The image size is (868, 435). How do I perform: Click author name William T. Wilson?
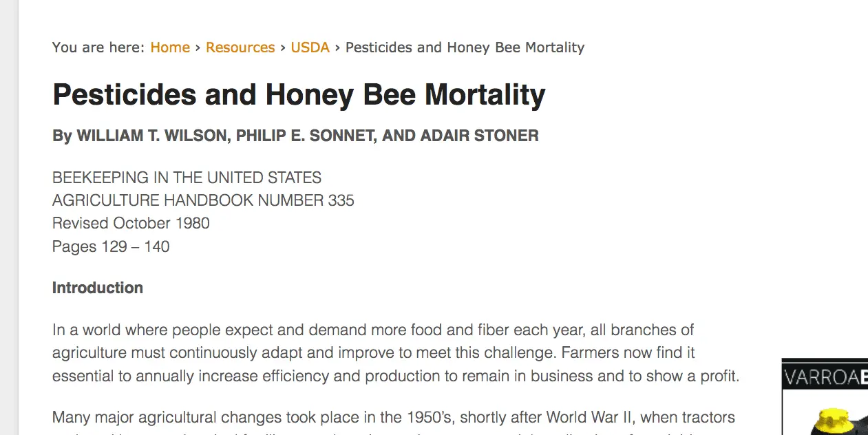coord(151,136)
